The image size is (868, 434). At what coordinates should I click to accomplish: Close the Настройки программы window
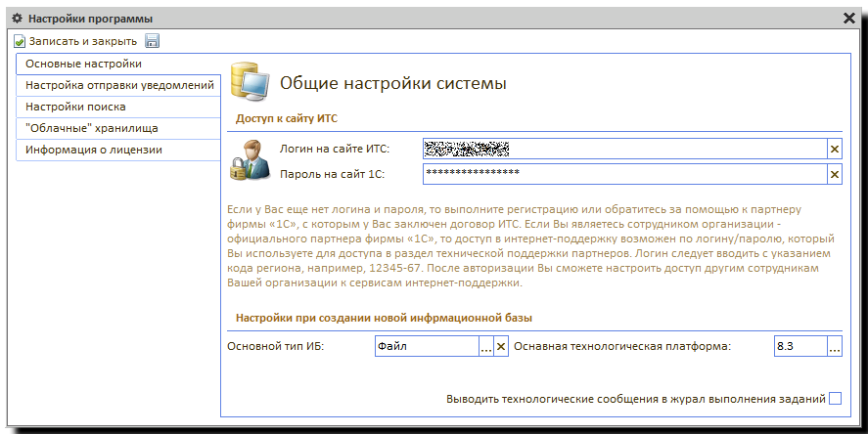tap(848, 19)
